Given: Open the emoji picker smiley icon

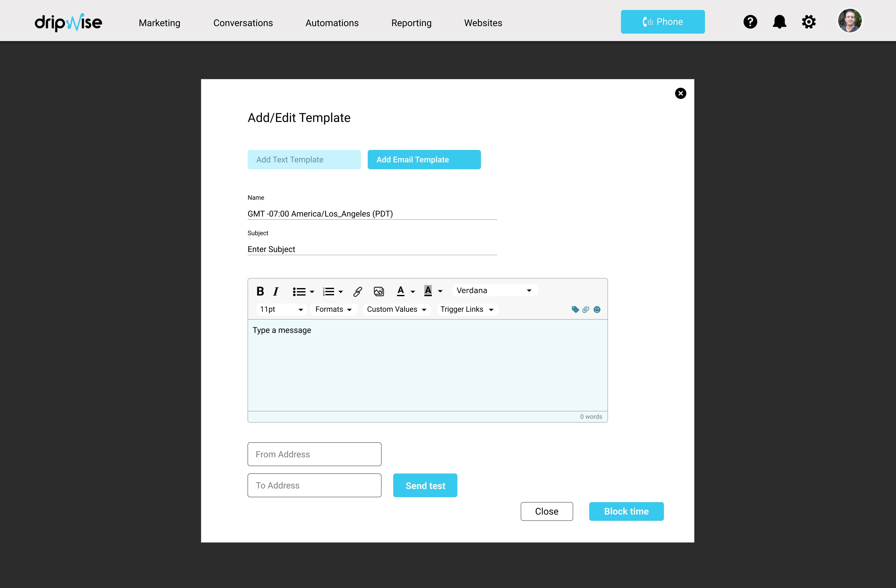Looking at the screenshot, I should click(597, 310).
